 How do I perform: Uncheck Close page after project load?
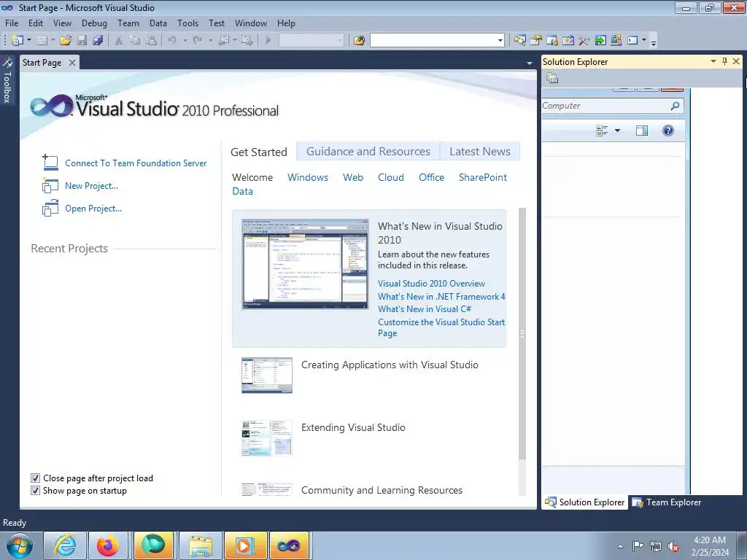pyautogui.click(x=35, y=478)
